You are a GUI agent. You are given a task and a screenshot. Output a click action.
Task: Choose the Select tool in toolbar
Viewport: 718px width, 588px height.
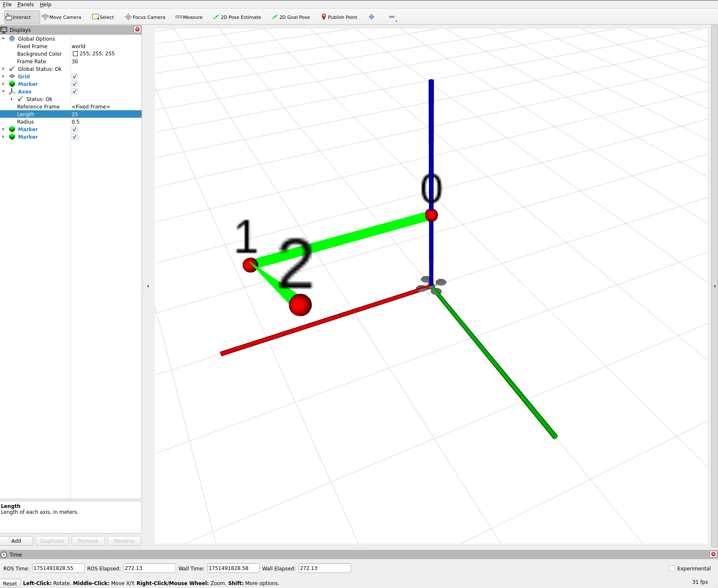coord(103,17)
